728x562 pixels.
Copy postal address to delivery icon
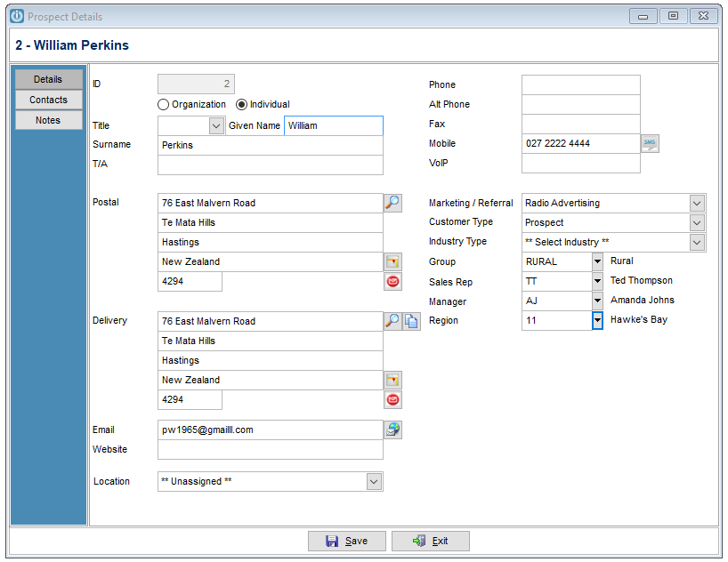point(411,321)
